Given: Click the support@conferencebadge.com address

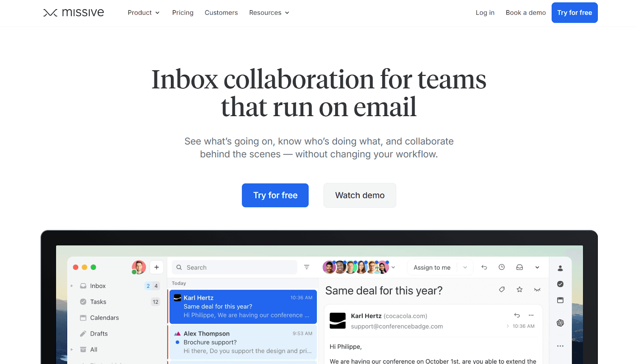Looking at the screenshot, I should point(397,326).
